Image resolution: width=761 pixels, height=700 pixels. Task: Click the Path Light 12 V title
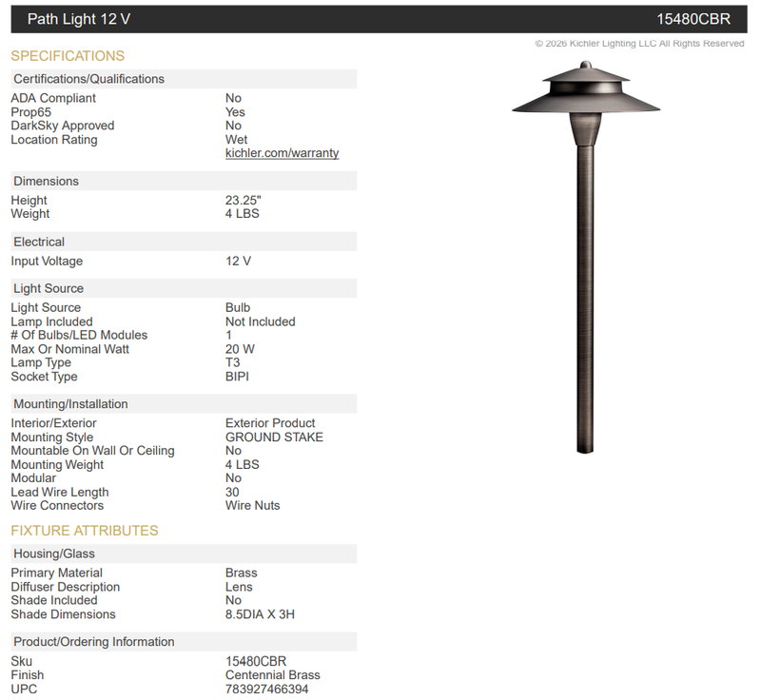(79, 19)
